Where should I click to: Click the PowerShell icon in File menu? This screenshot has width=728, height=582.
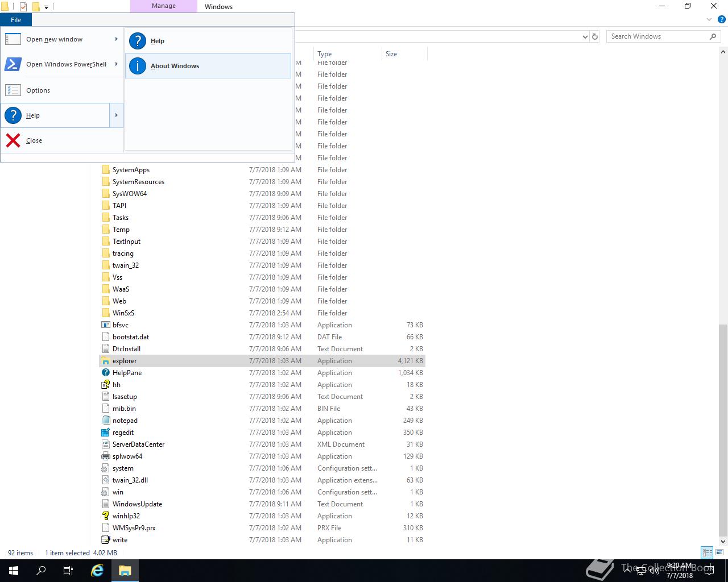(x=13, y=64)
